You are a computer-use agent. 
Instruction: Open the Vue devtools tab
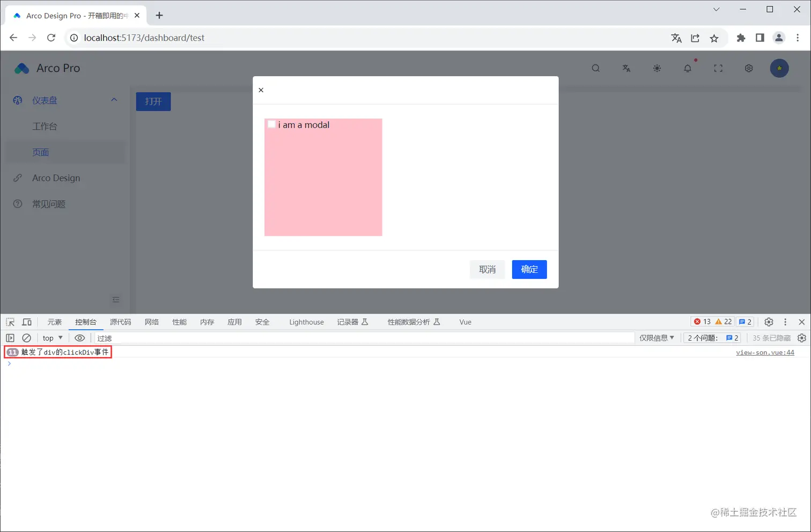465,322
